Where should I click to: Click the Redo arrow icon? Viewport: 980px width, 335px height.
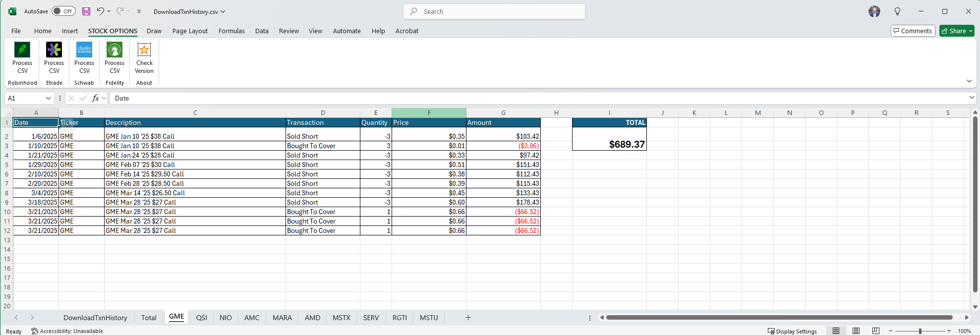pos(120,11)
